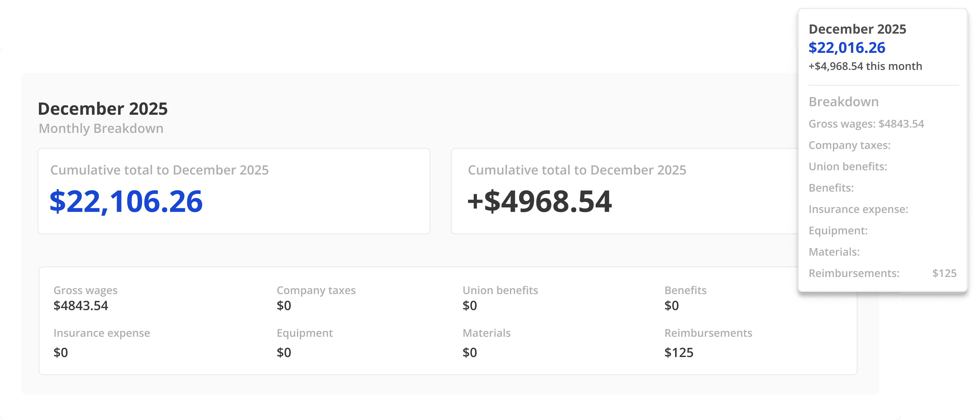Select the 'Equipment:' row in popup
The height and width of the screenshot is (420, 980).
point(838,231)
